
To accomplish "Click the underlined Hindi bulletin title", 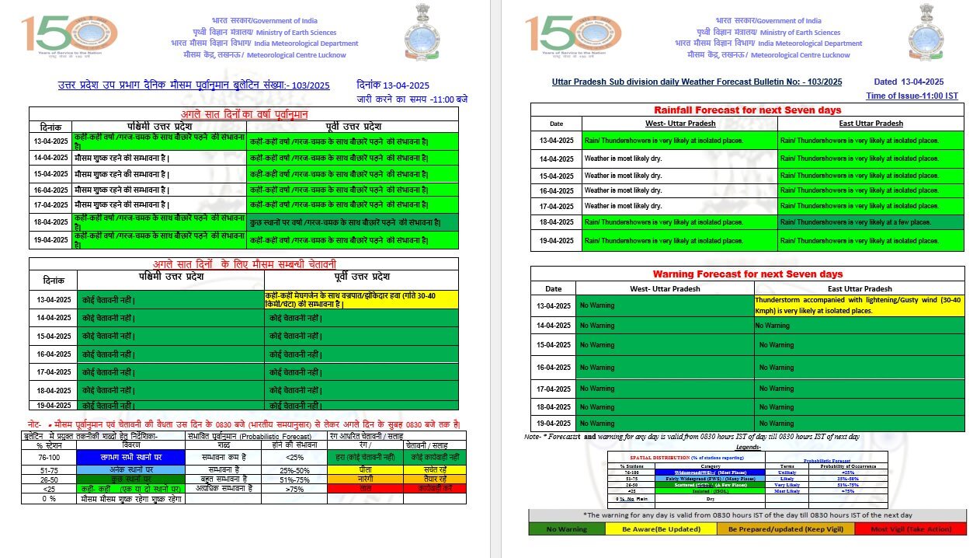I will (x=195, y=85).
